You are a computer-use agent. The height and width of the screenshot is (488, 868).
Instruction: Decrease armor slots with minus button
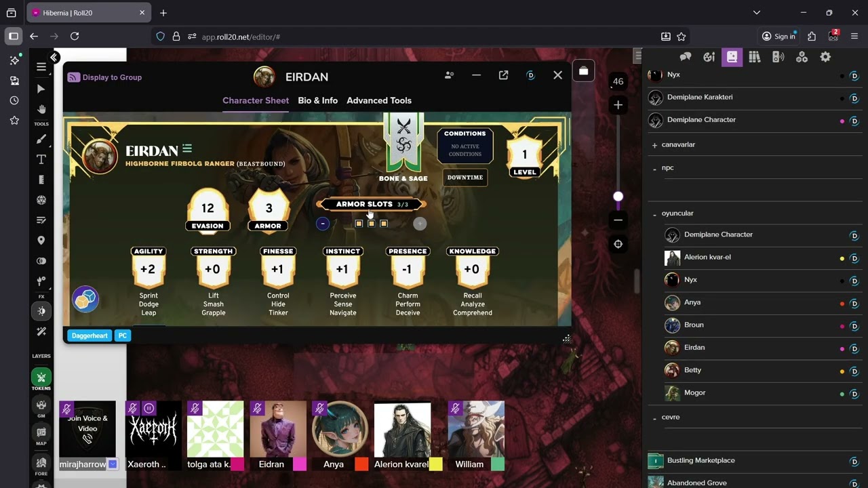323,224
